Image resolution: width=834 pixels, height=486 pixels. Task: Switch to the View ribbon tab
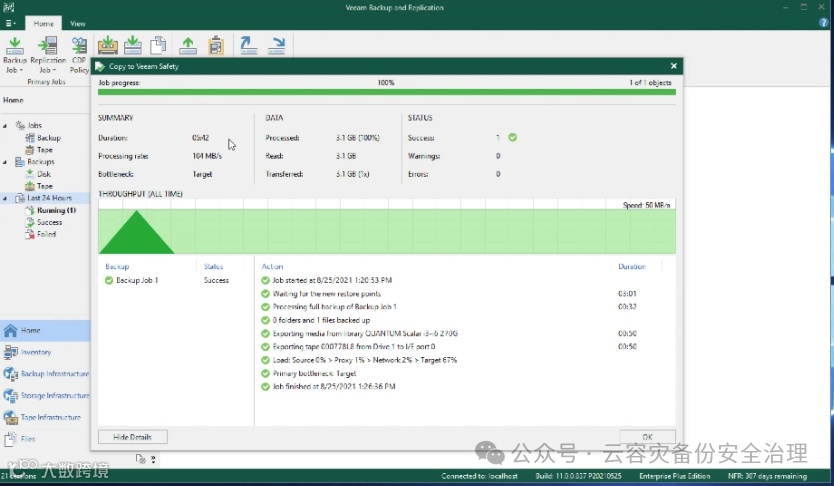point(78,23)
